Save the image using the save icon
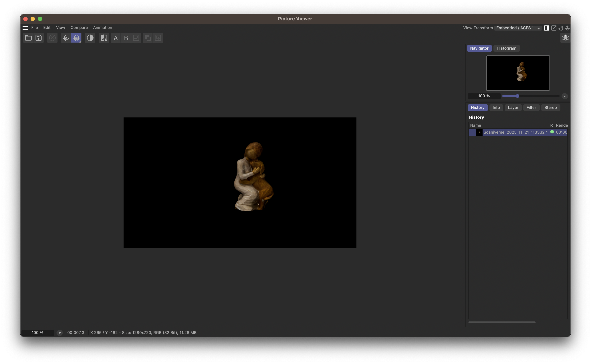Viewport: 591px width, 364px height. point(38,38)
